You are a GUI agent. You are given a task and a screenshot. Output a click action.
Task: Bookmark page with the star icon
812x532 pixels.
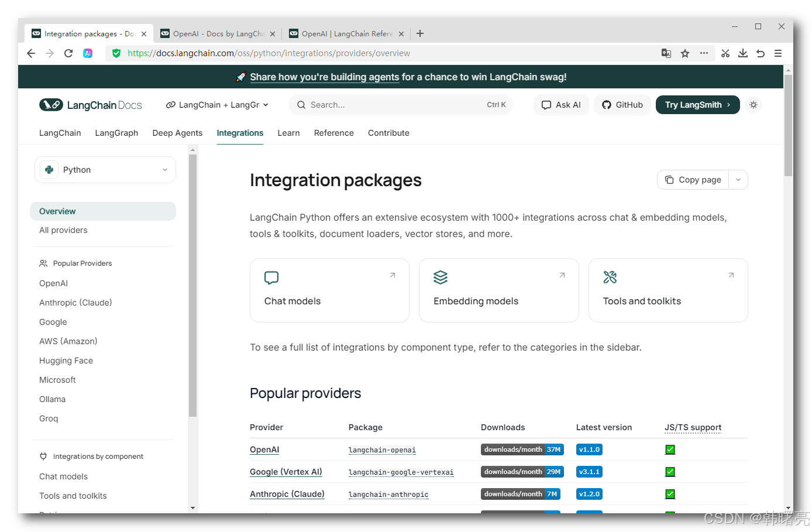tap(685, 53)
